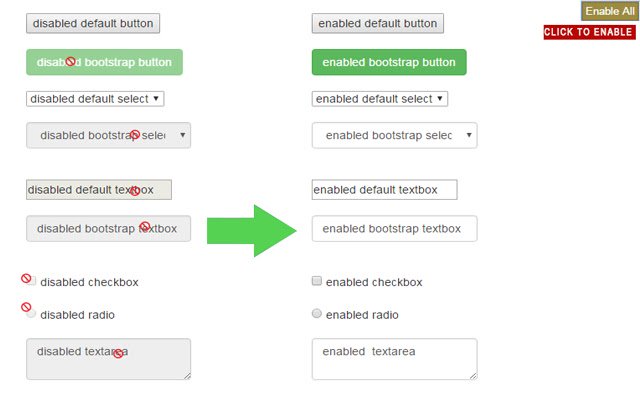Viewport: 640px width, 400px height.
Task: Click the disabled radio button
Action: click(31, 313)
